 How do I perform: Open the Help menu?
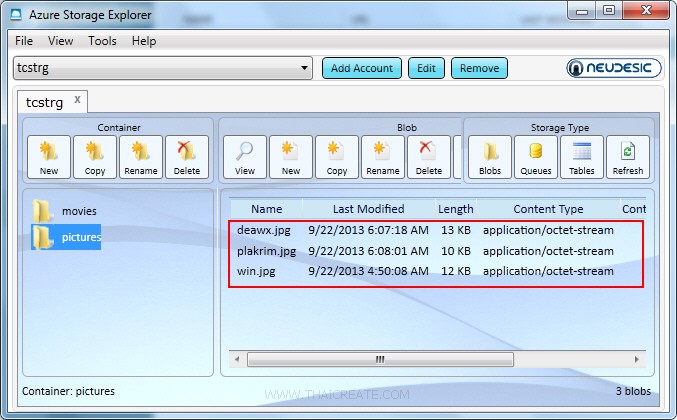pyautogui.click(x=144, y=41)
